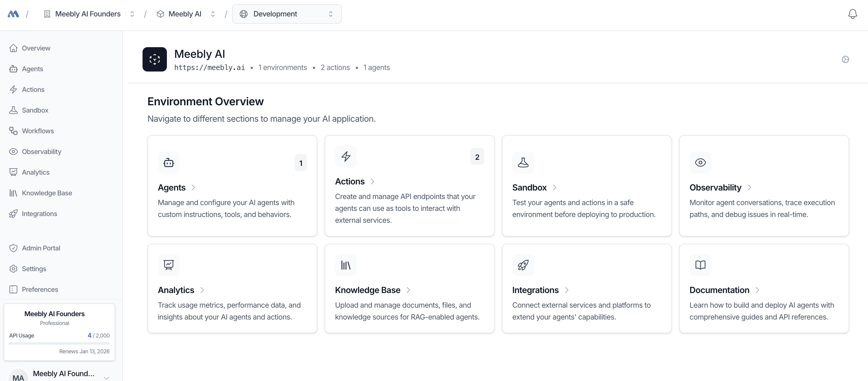The height and width of the screenshot is (381, 868).
Task: Select the Actions lightning icon in sidebar
Action: click(13, 89)
